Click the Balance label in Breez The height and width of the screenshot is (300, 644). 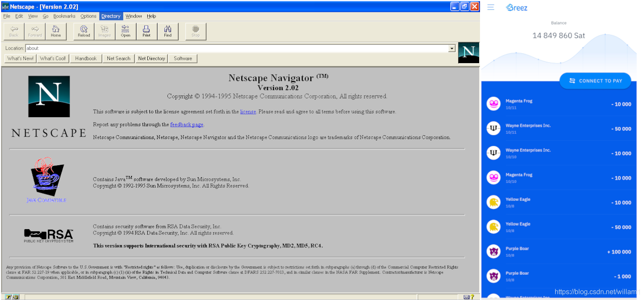(x=559, y=23)
